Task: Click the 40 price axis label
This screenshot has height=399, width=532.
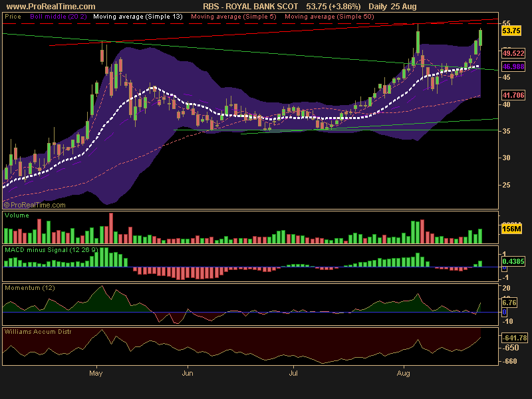Action: [x=506, y=104]
